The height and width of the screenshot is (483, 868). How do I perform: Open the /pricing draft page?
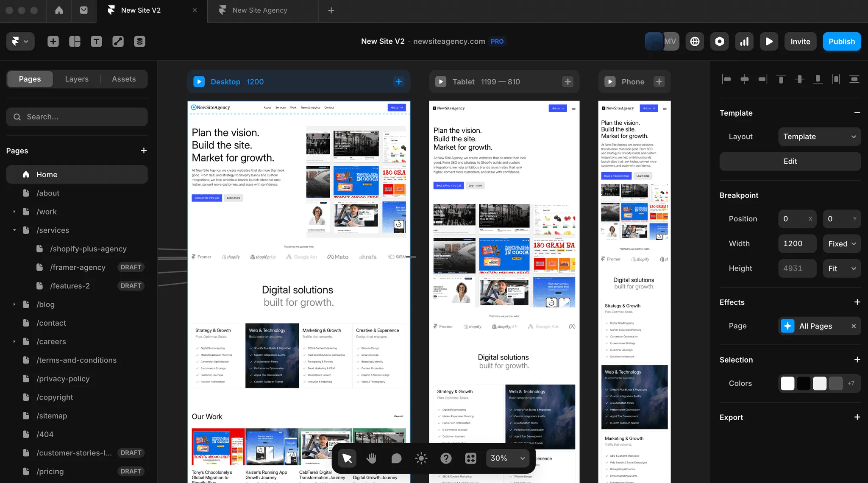77,472
